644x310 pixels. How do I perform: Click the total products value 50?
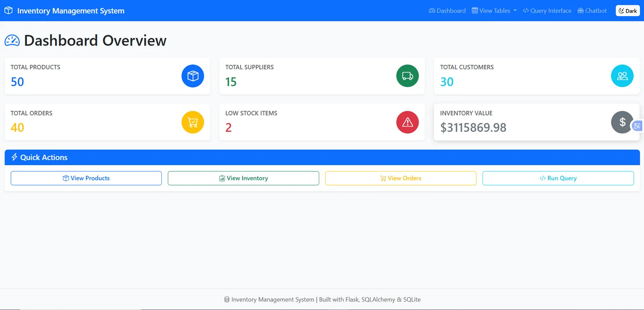(x=17, y=82)
